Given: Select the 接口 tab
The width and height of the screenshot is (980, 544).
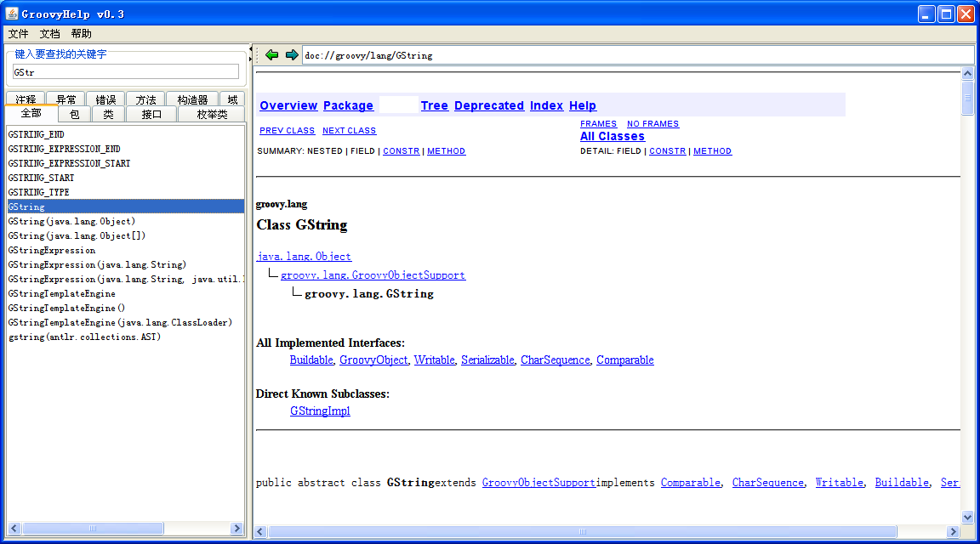Looking at the screenshot, I should click(151, 114).
